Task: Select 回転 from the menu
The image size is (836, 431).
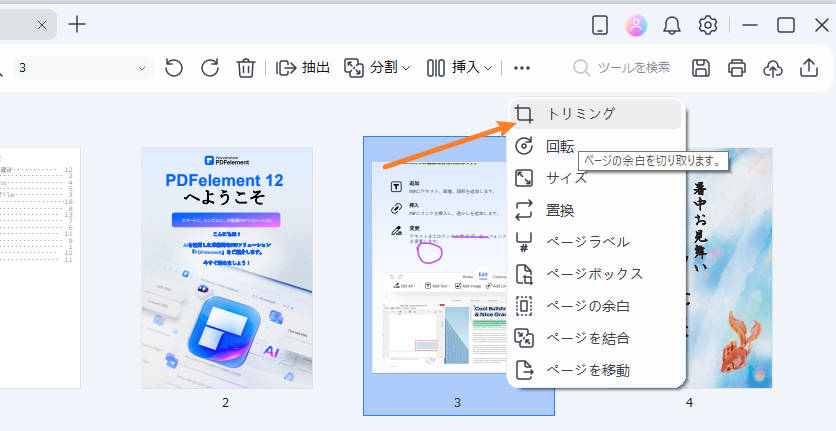Action: coord(596,146)
